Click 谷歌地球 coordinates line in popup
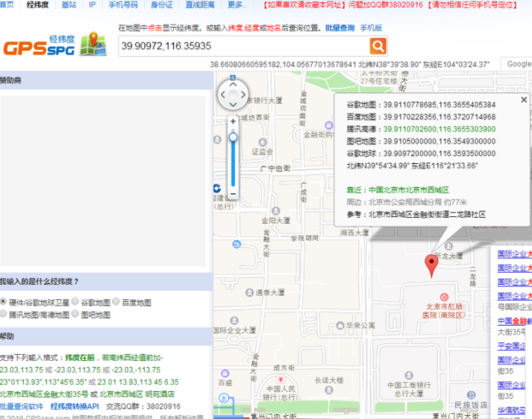The width and height of the screenshot is (532, 419). 421,154
